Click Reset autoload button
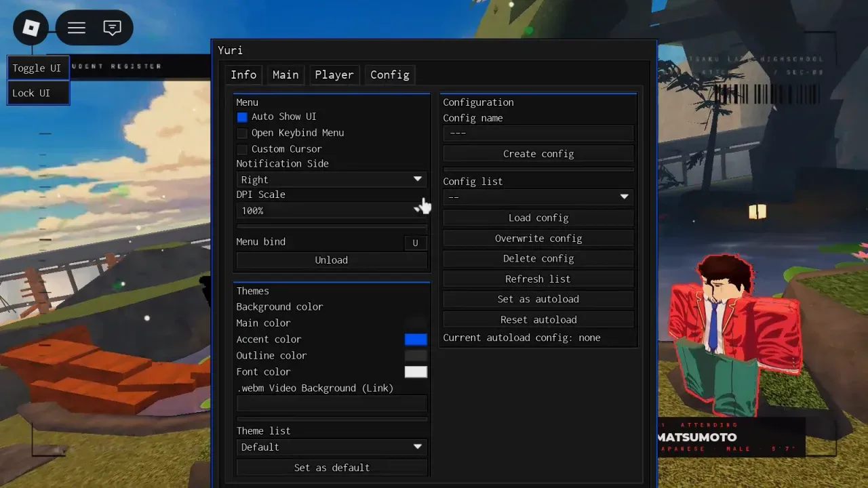Screen dimensions: 868x488 click(538, 319)
